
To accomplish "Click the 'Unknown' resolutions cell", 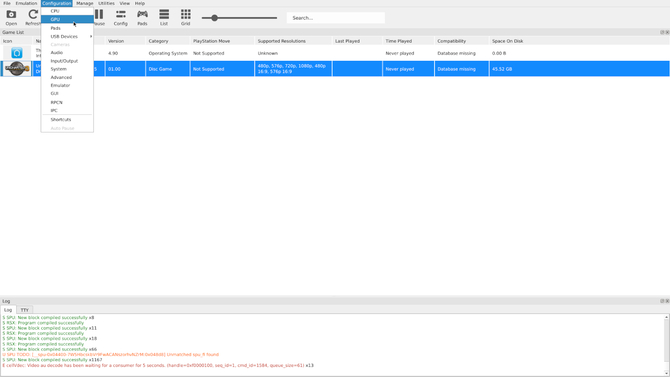I will pyautogui.click(x=293, y=53).
